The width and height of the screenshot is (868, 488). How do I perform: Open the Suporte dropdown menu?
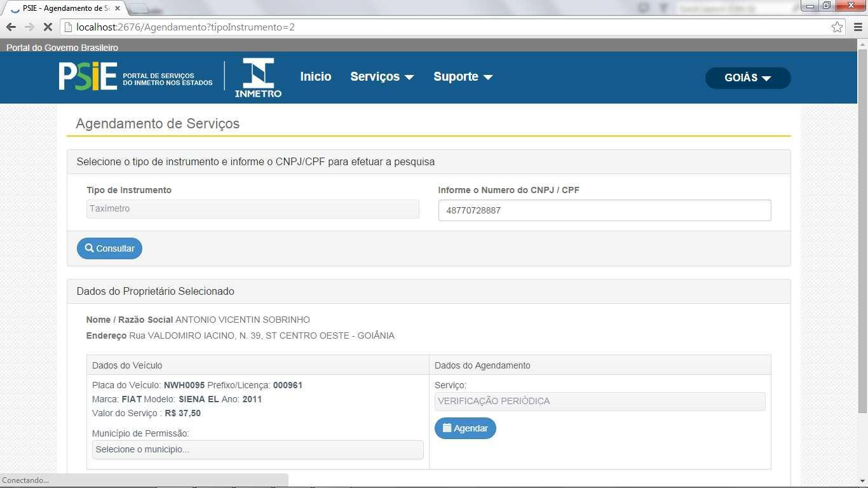(463, 76)
